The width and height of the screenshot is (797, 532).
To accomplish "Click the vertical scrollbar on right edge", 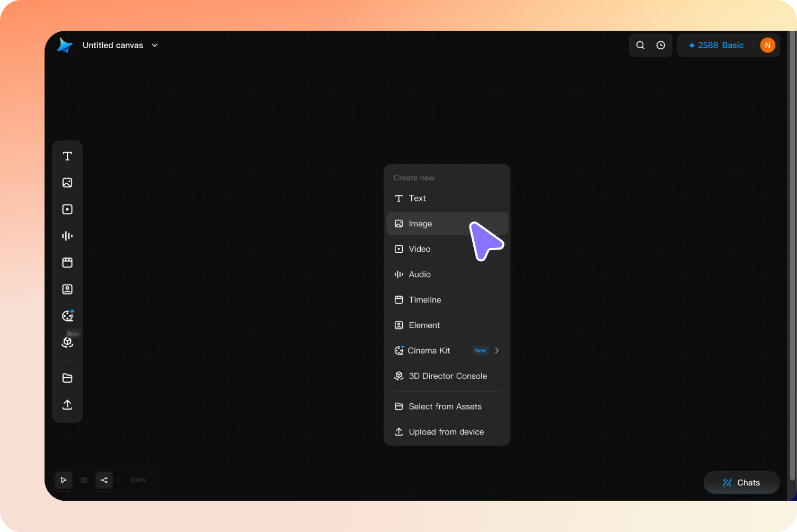I will [793, 255].
